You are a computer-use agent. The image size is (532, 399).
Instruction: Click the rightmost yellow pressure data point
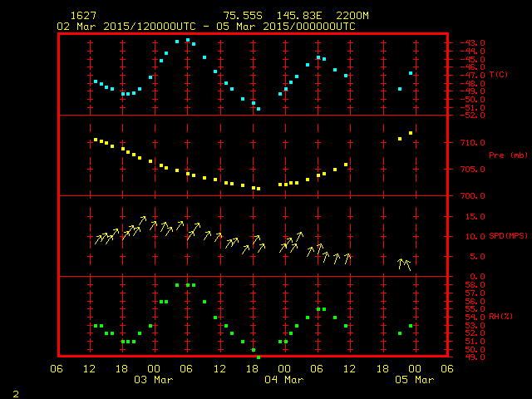click(x=411, y=133)
